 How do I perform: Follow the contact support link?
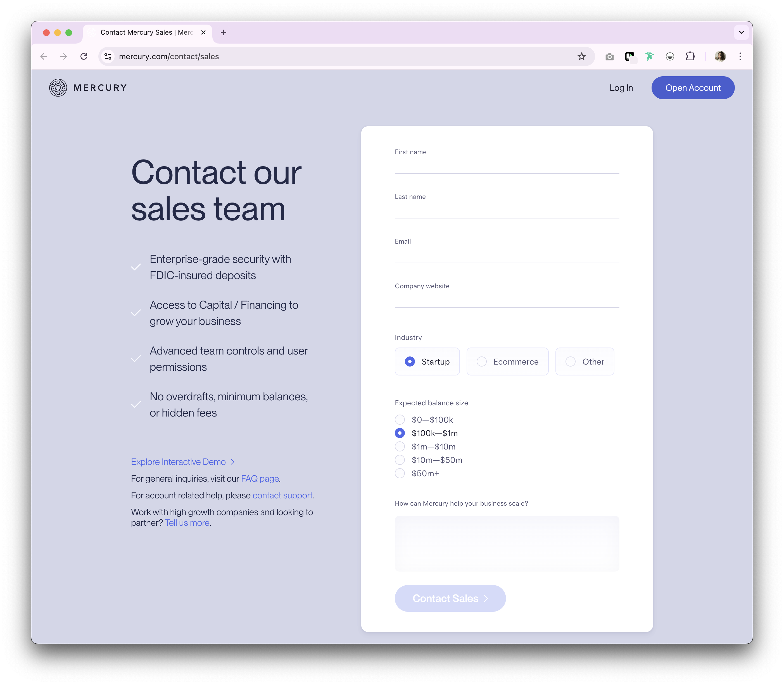pos(282,495)
